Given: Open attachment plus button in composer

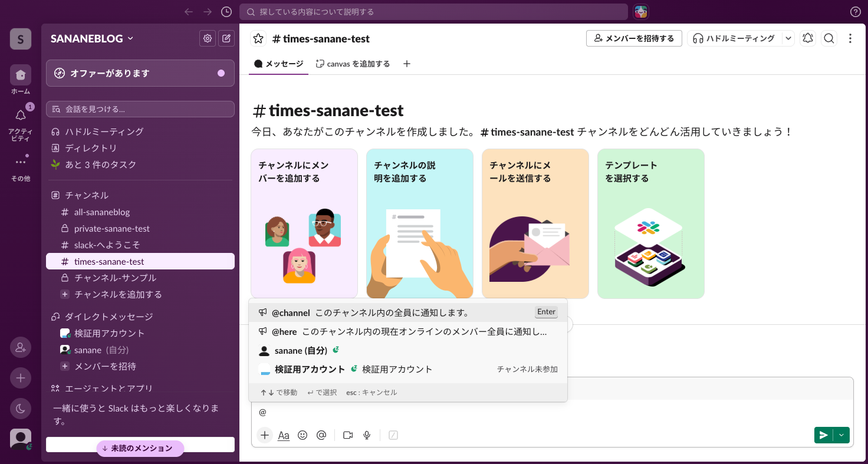Looking at the screenshot, I should click(x=265, y=435).
